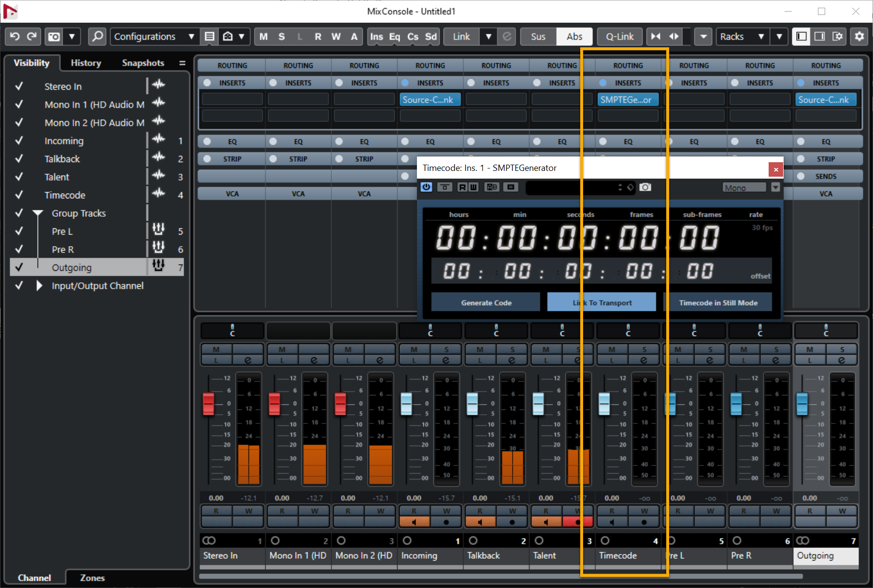Click the Generate Code button
Screen dimensions: 873x588
tap(486, 303)
